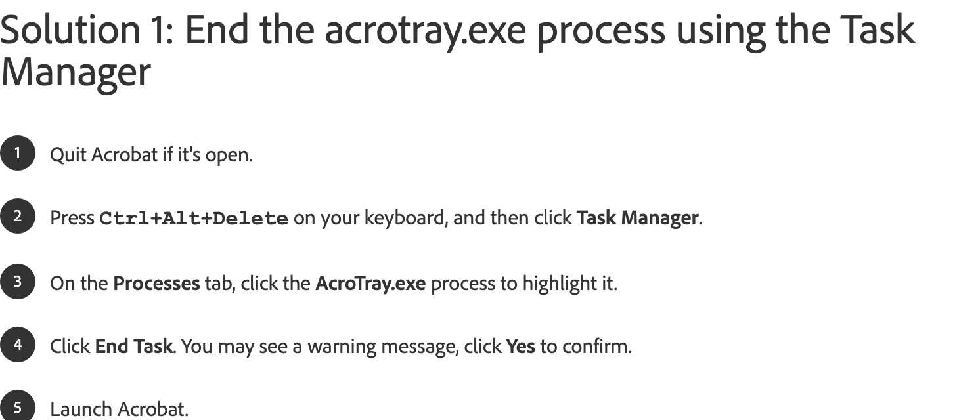Click the step 2 number badge
This screenshot has height=420, width=980.
[17, 216]
